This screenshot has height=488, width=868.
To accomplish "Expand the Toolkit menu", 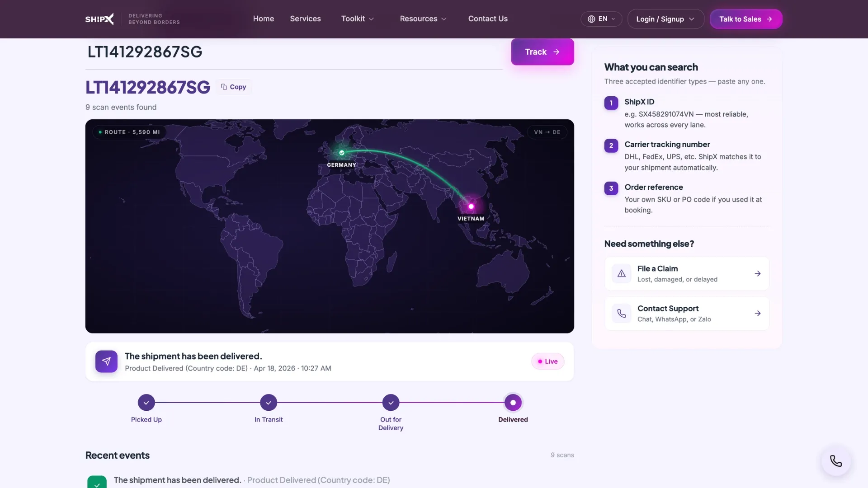I will click(357, 19).
